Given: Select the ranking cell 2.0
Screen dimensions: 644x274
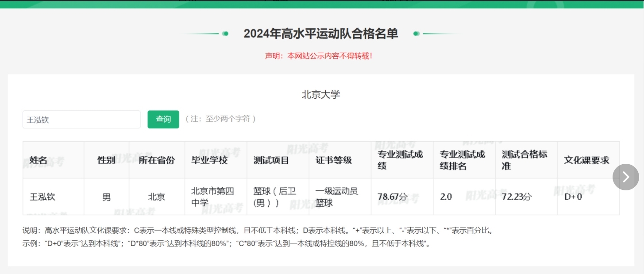Looking at the screenshot, I should (464, 197).
